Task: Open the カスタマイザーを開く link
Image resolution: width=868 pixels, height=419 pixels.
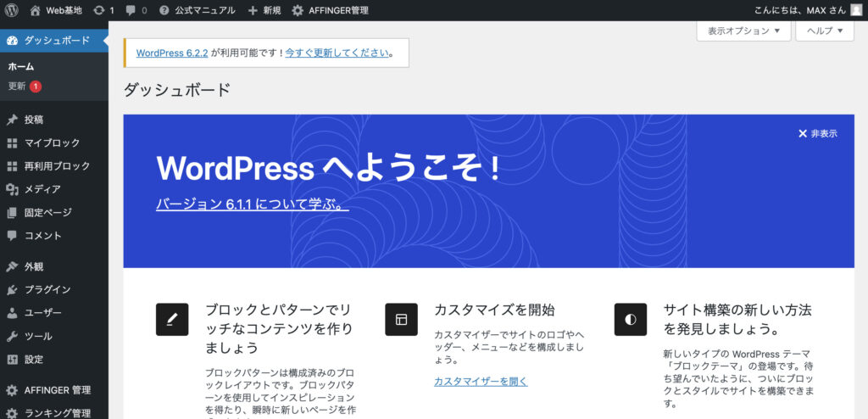Action: tap(481, 382)
